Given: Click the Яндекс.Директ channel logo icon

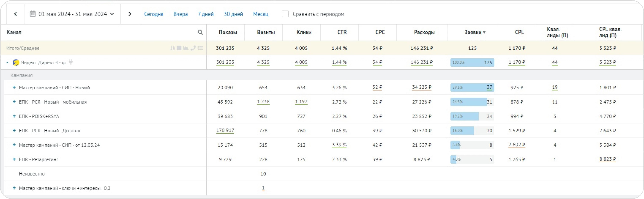Looking at the screenshot, I should pyautogui.click(x=16, y=62).
